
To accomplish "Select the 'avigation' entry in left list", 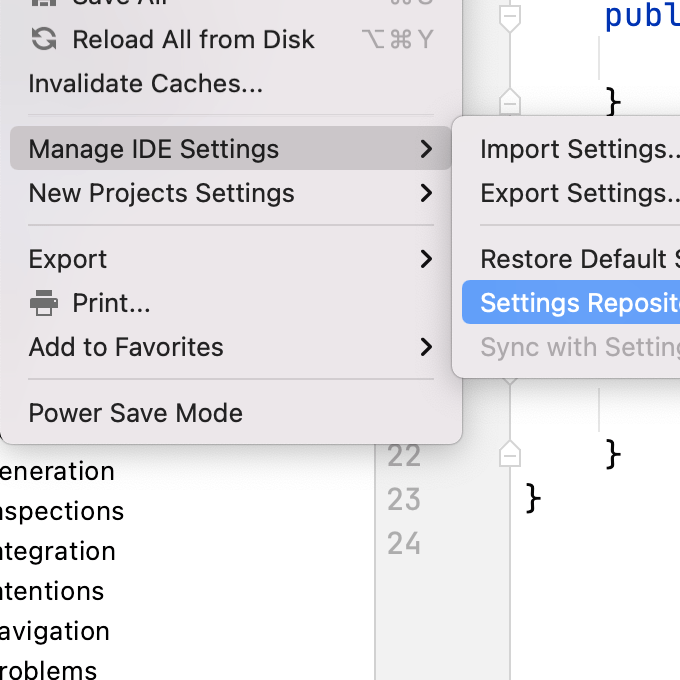I will coord(55,631).
